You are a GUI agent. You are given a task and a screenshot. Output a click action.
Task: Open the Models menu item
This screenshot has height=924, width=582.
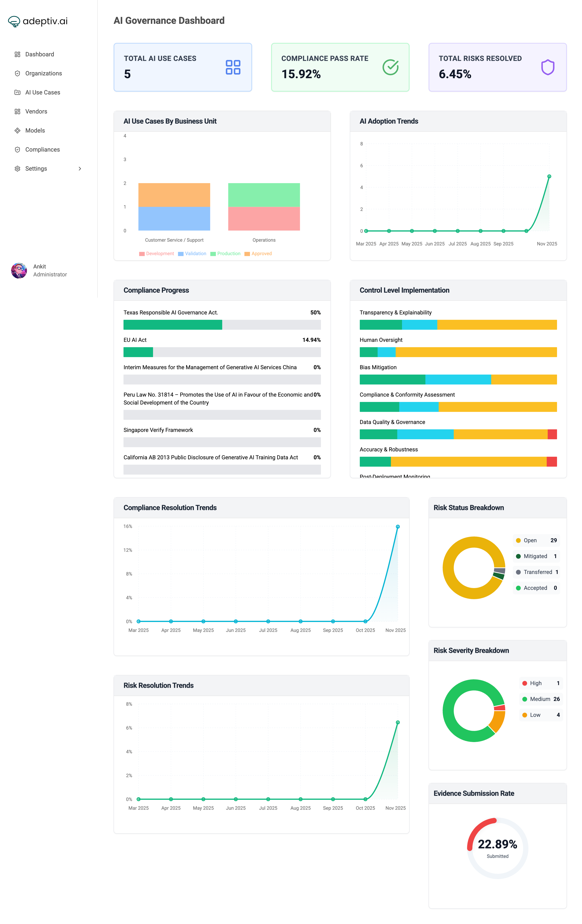click(35, 131)
